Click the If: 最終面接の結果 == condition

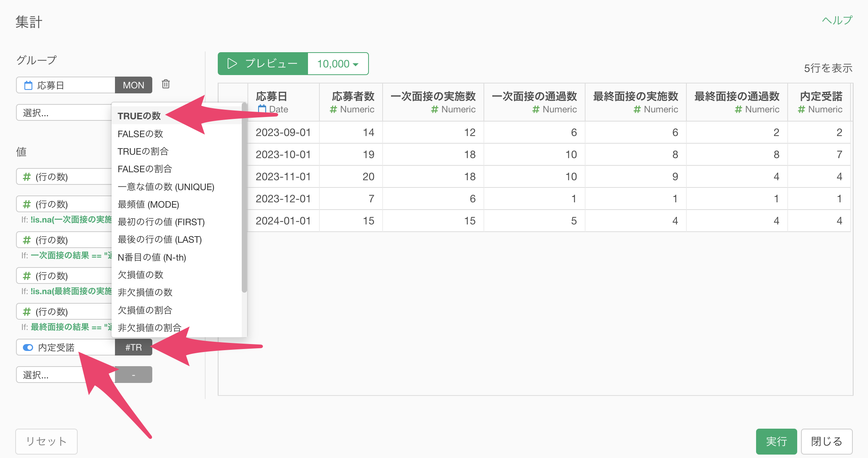pyautogui.click(x=67, y=327)
